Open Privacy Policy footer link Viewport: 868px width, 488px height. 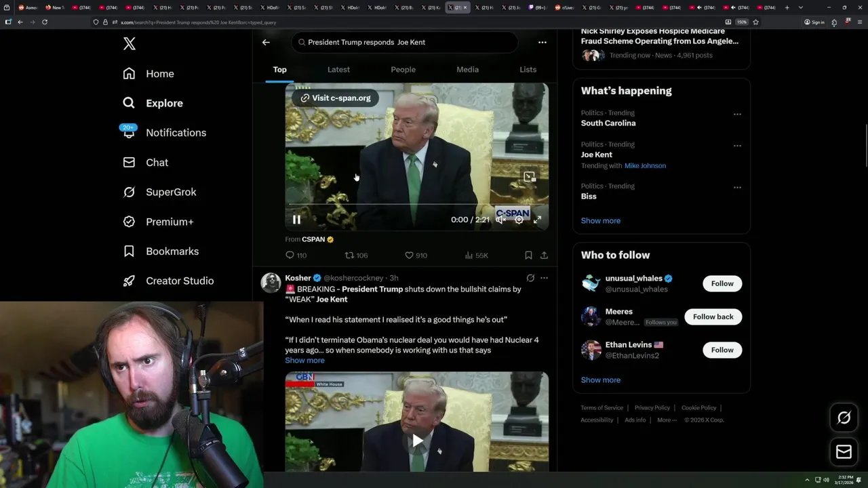pyautogui.click(x=652, y=408)
